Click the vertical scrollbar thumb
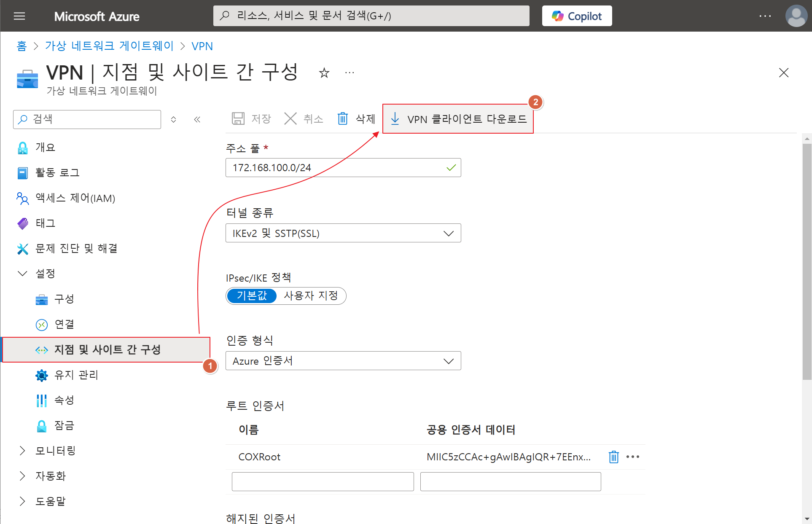 pos(807,261)
